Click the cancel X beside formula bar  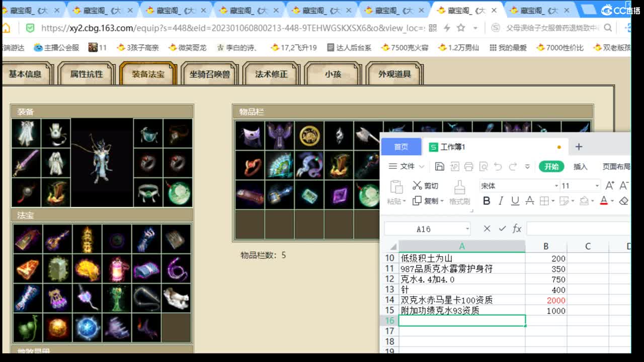point(487,229)
